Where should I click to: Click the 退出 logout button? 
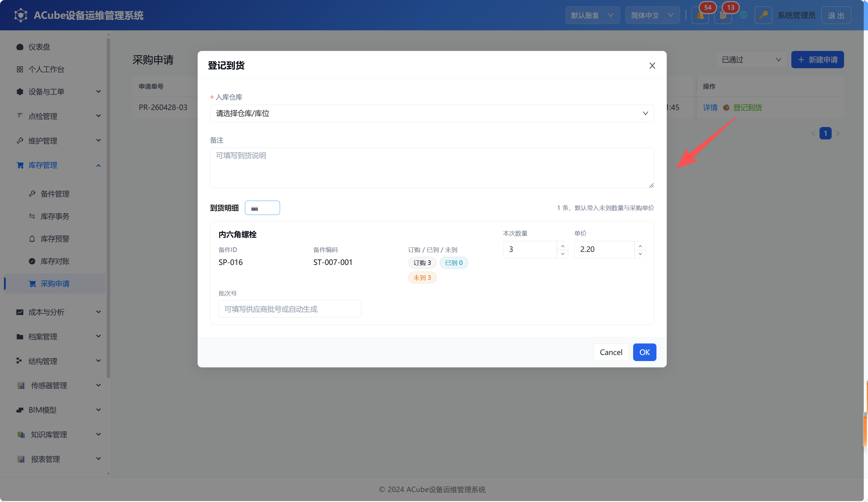tap(836, 15)
